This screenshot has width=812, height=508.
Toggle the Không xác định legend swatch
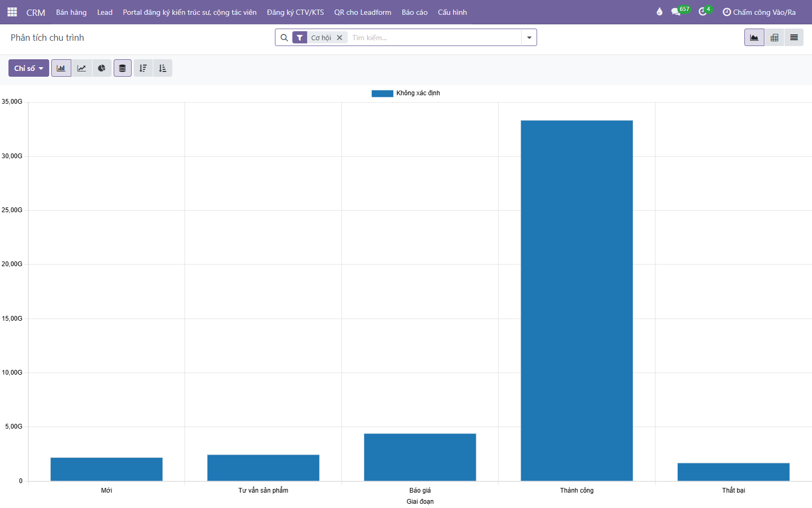tap(382, 94)
